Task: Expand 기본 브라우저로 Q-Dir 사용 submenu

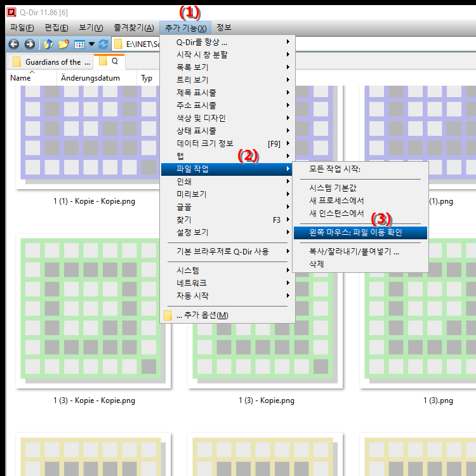Action: tap(227, 252)
